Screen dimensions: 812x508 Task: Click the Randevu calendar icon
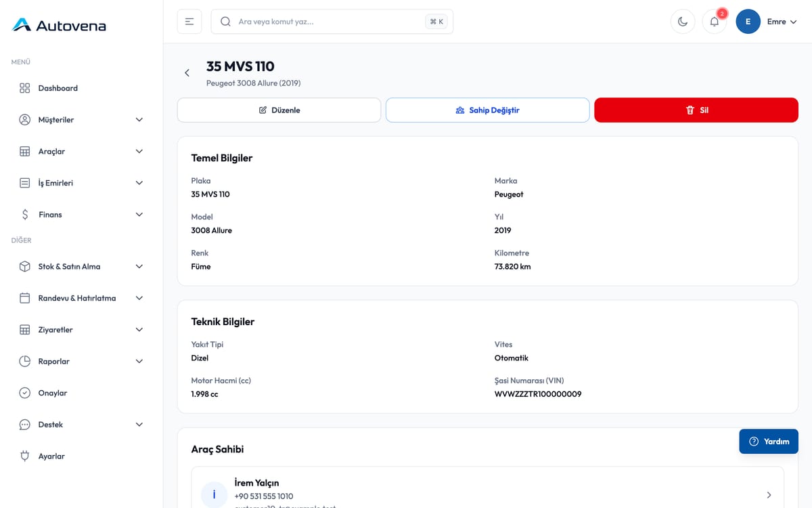25,298
